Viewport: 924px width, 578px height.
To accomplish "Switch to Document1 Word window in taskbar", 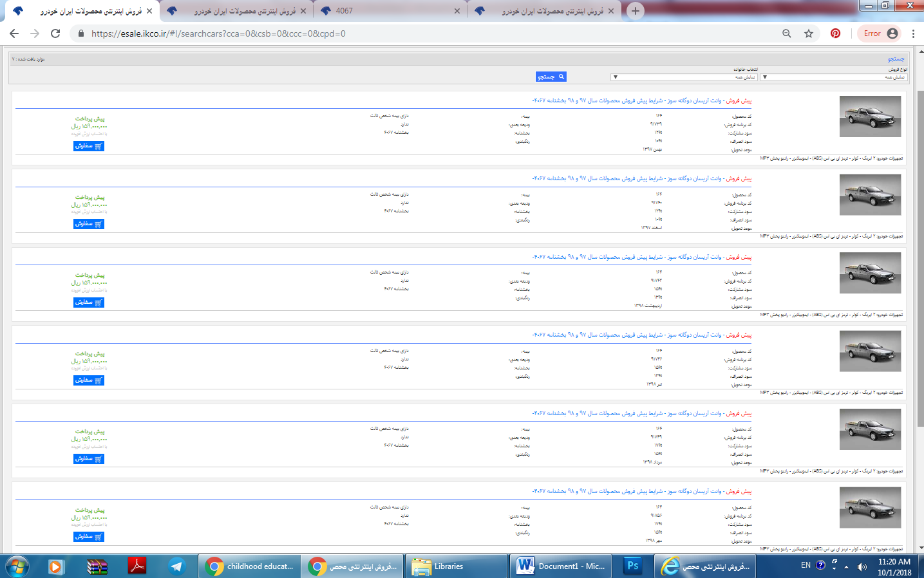I will 561,566.
